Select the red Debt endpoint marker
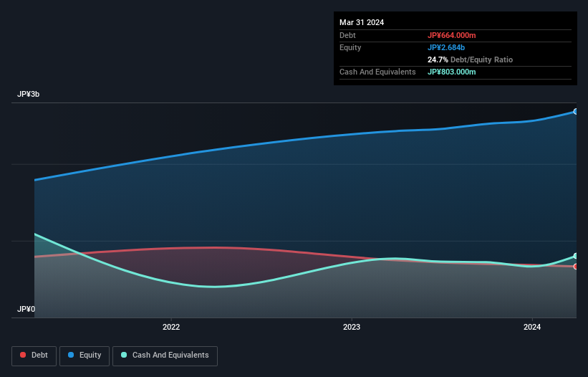 click(x=576, y=267)
